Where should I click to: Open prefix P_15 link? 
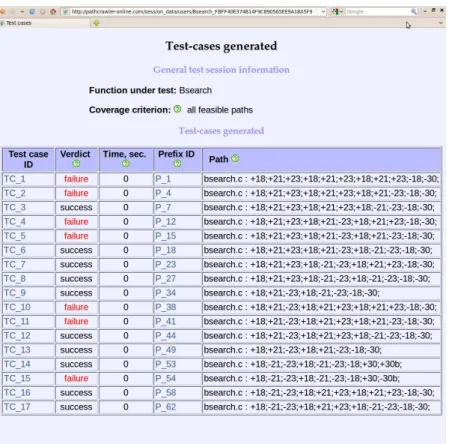pyautogui.click(x=165, y=236)
